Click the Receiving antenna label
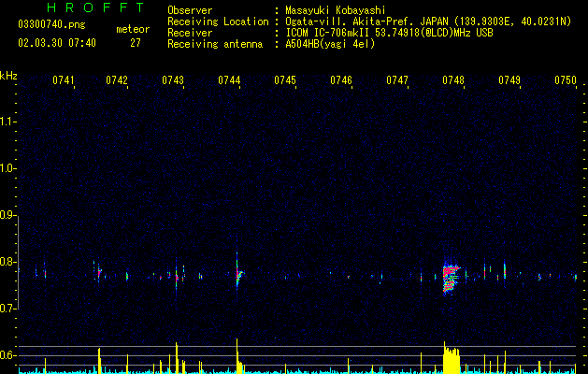588x374 pixels. click(x=215, y=44)
